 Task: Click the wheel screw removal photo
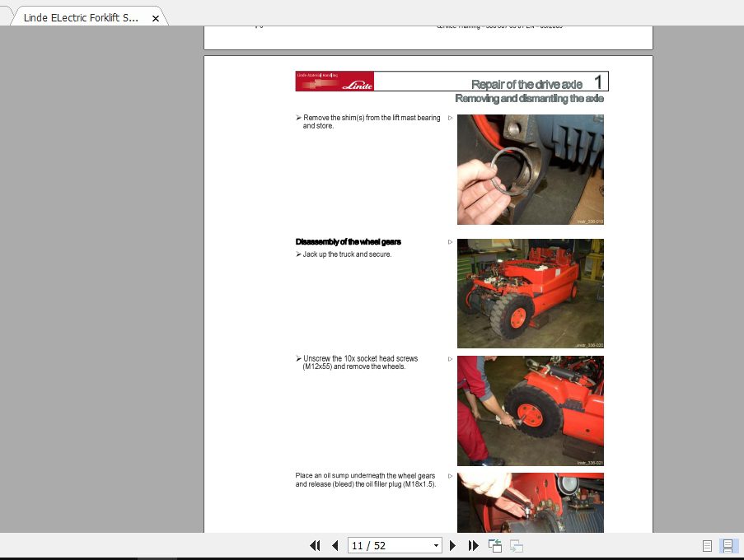531,411
